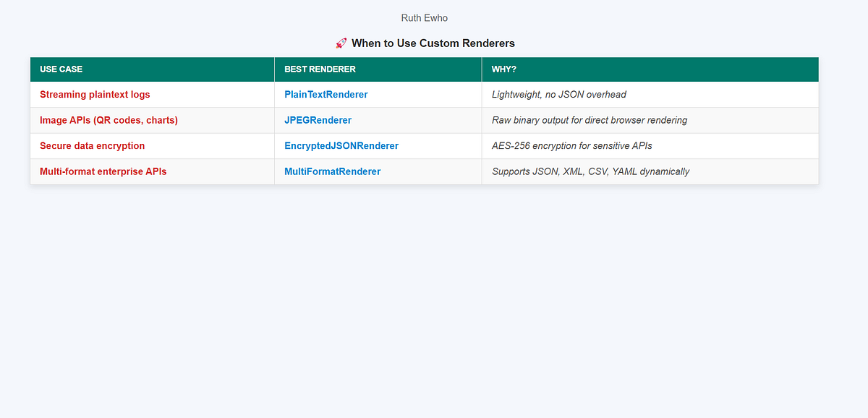Click the Image APIs (QR codes, charts) entry
Viewport: 868px width, 418px height.
109,120
